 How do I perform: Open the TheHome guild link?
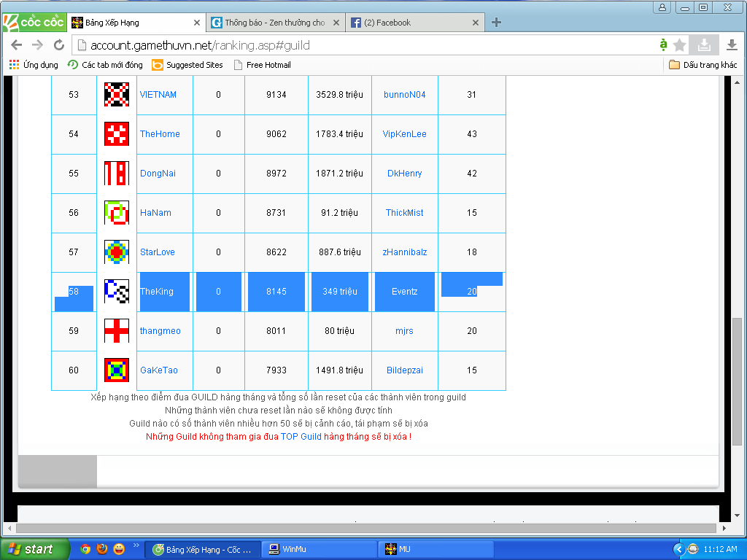click(x=160, y=134)
